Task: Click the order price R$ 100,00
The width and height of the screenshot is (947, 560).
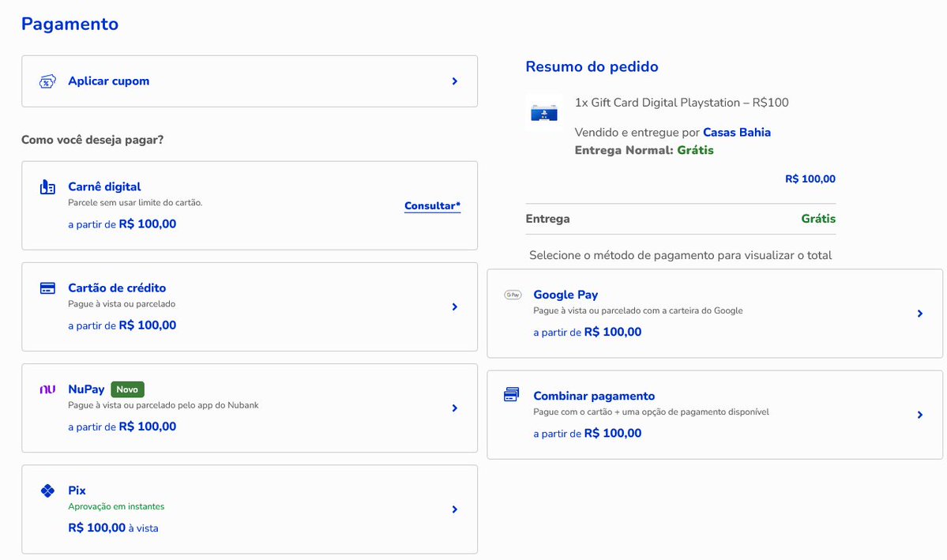Action: click(x=810, y=179)
